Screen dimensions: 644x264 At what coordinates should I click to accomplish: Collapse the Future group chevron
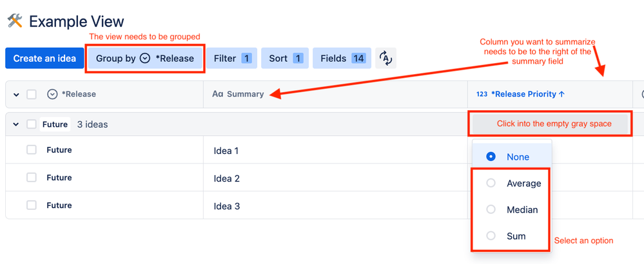coord(16,124)
